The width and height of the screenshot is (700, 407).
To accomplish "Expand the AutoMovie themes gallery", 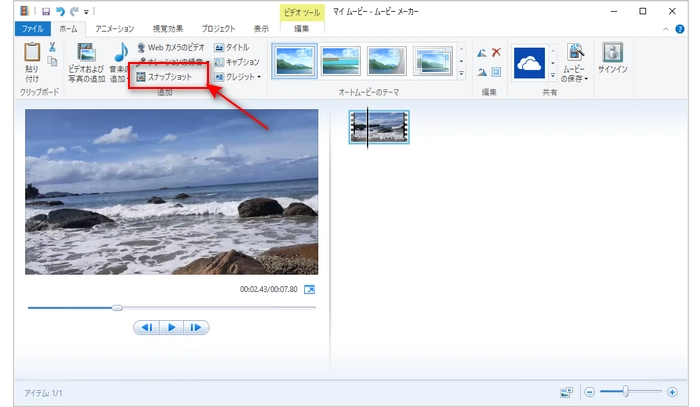I will [461, 74].
